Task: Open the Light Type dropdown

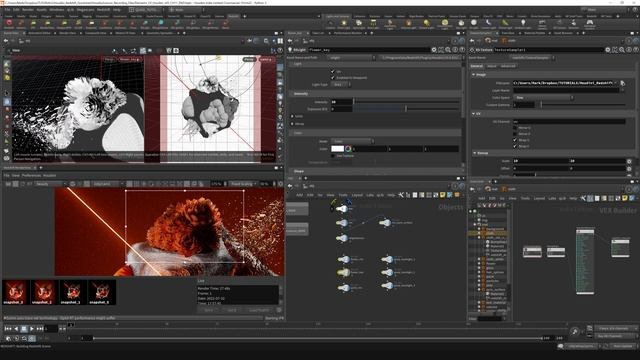Action: coord(341,84)
